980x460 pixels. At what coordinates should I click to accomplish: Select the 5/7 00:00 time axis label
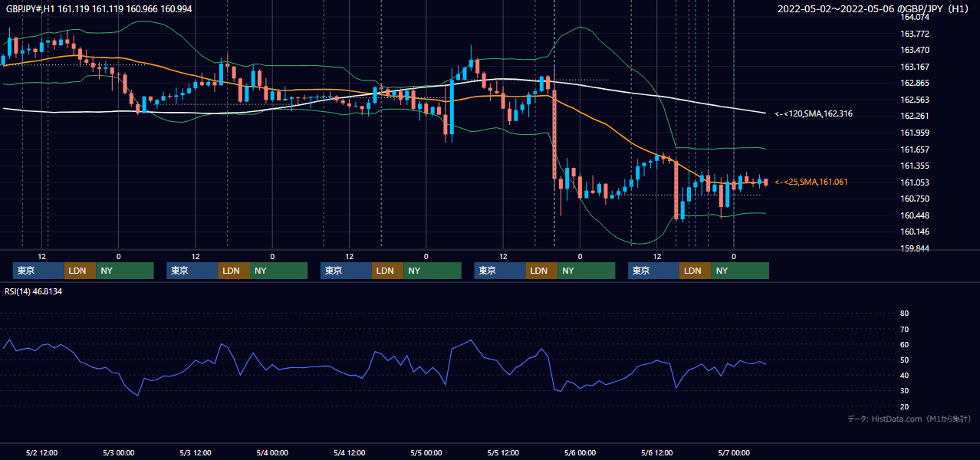pyautogui.click(x=734, y=452)
